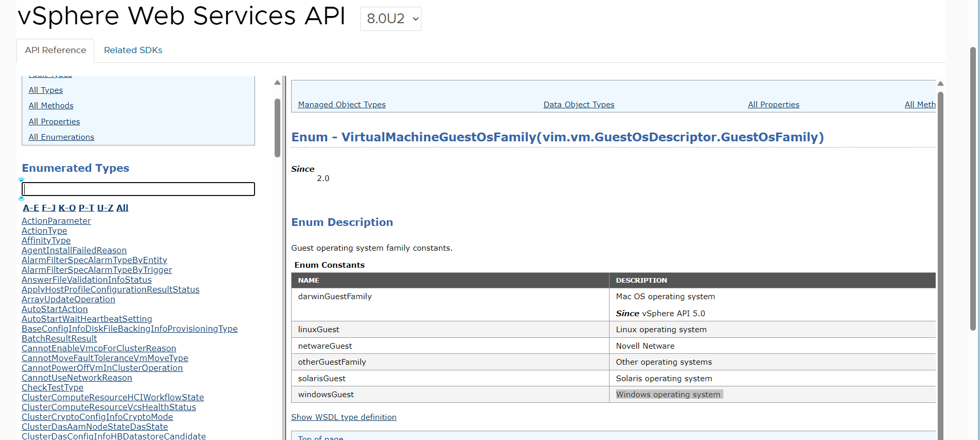Open the All Enumerations link
The height and width of the screenshot is (440, 980).
[61, 137]
